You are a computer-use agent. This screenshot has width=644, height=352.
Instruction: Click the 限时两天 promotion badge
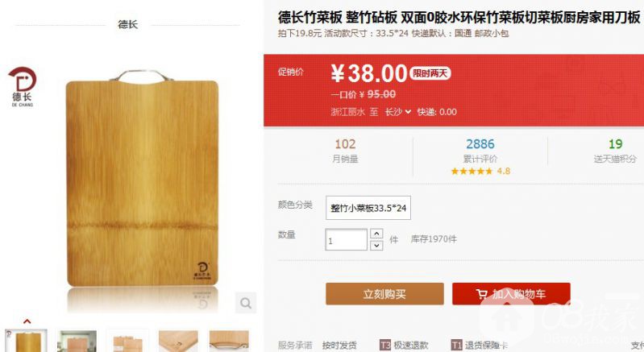(x=430, y=73)
